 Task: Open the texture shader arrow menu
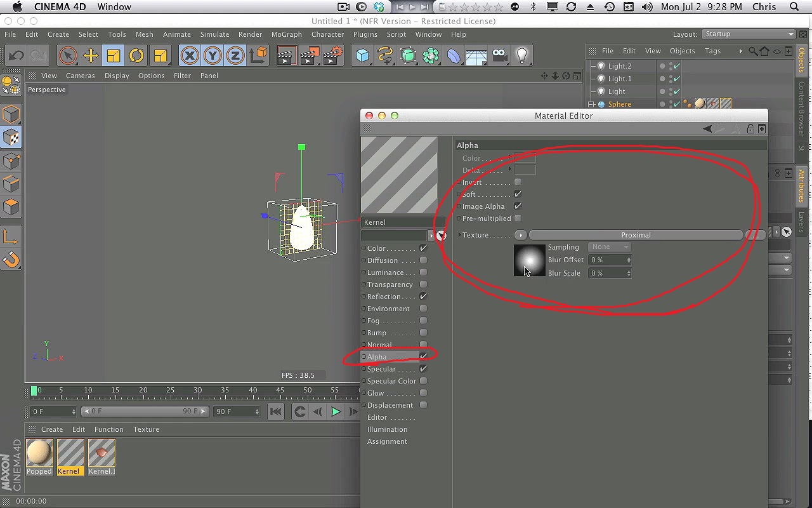(x=520, y=235)
